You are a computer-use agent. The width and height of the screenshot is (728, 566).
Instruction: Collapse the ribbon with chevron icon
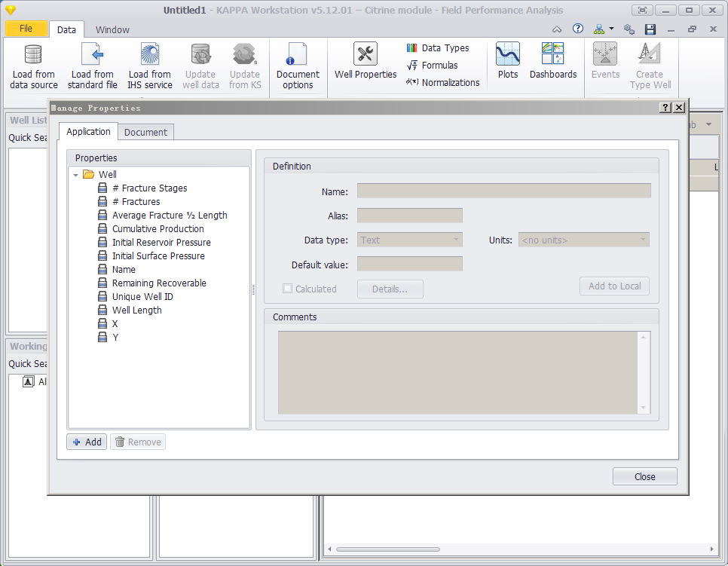(x=557, y=29)
